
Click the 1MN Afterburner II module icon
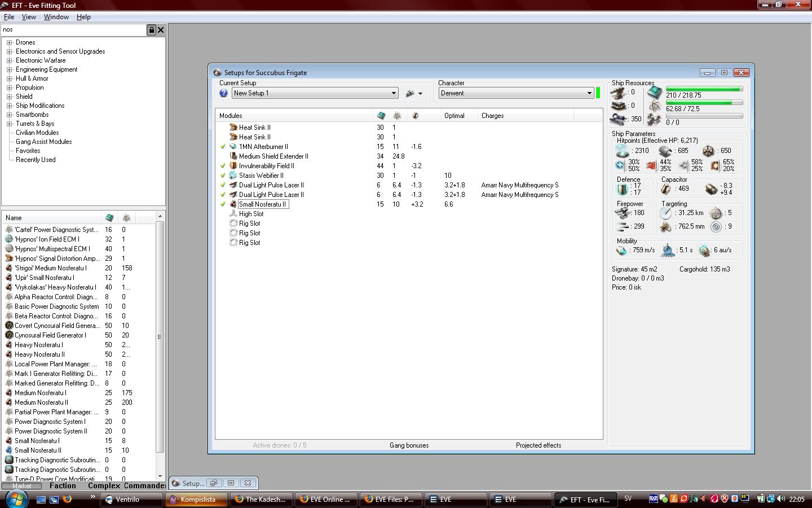pos(233,147)
